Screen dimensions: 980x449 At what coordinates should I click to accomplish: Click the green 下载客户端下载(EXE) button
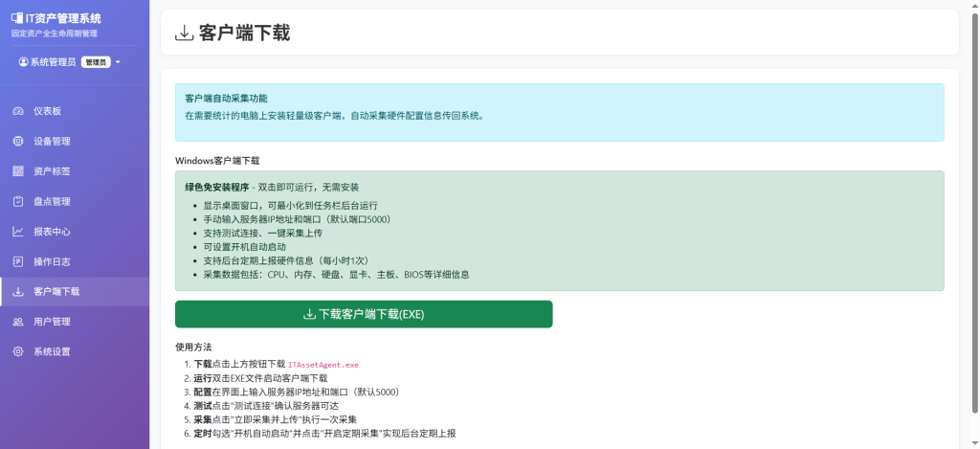364,314
